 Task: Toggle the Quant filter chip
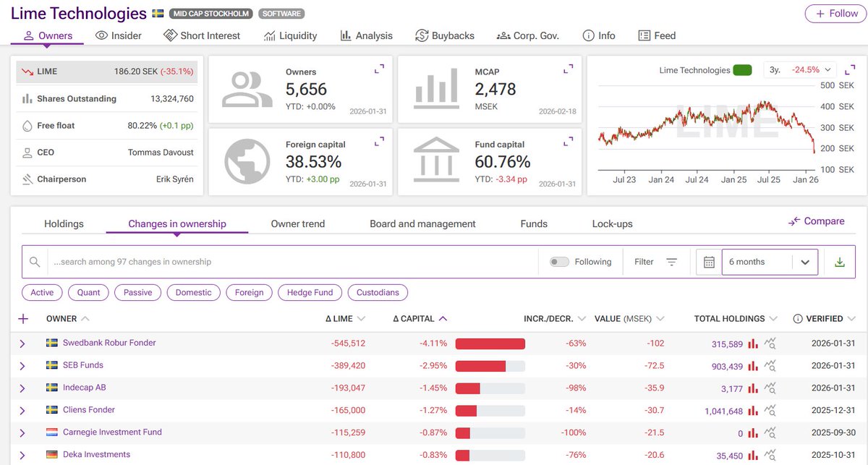[x=88, y=293]
